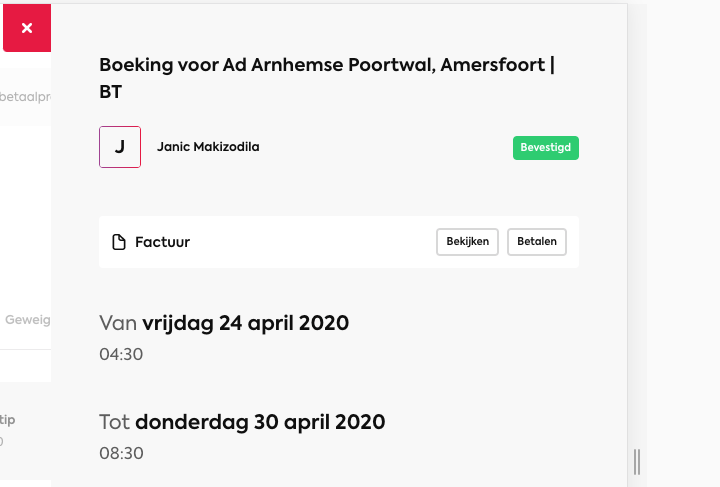
Task: Click the word Tot before the end date
Action: (114, 422)
